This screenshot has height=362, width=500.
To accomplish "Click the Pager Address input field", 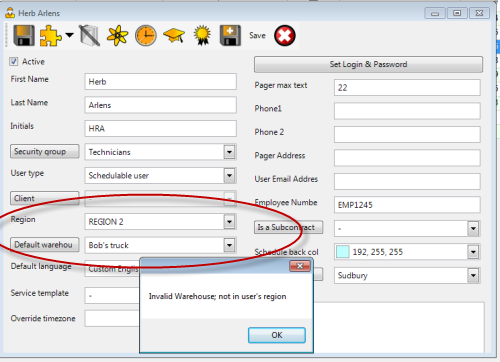I will click(407, 158).
